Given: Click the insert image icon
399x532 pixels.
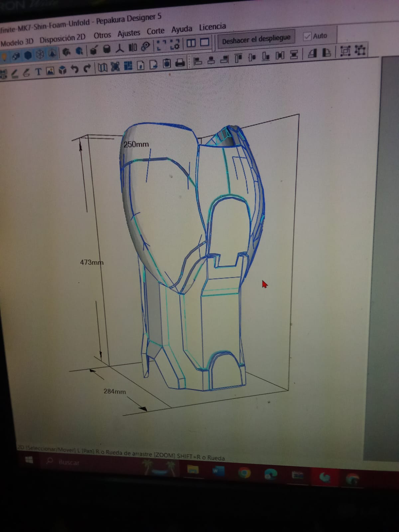Looking at the screenshot, I should click(50, 70).
